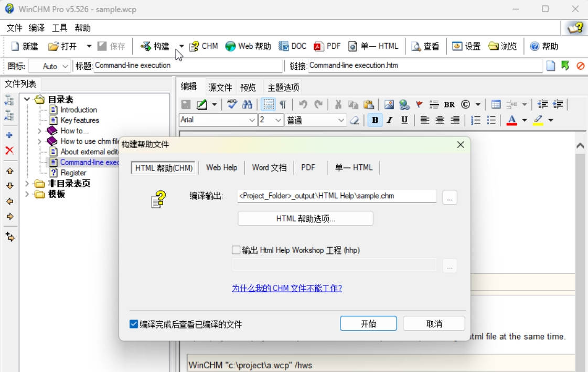Open the font size dropdown showing 2
The image size is (588, 372).
coord(278,120)
